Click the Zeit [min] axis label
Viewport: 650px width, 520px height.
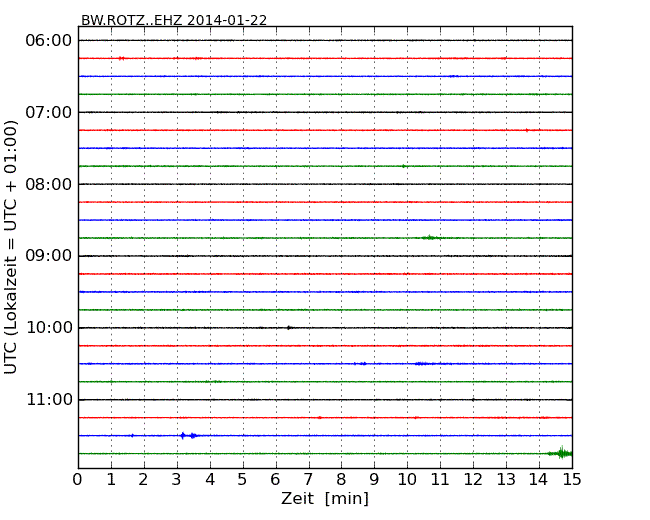[325, 498]
